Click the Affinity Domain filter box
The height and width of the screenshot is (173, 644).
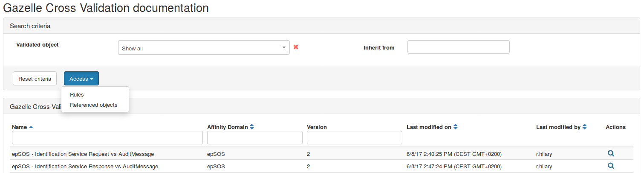[254, 138]
